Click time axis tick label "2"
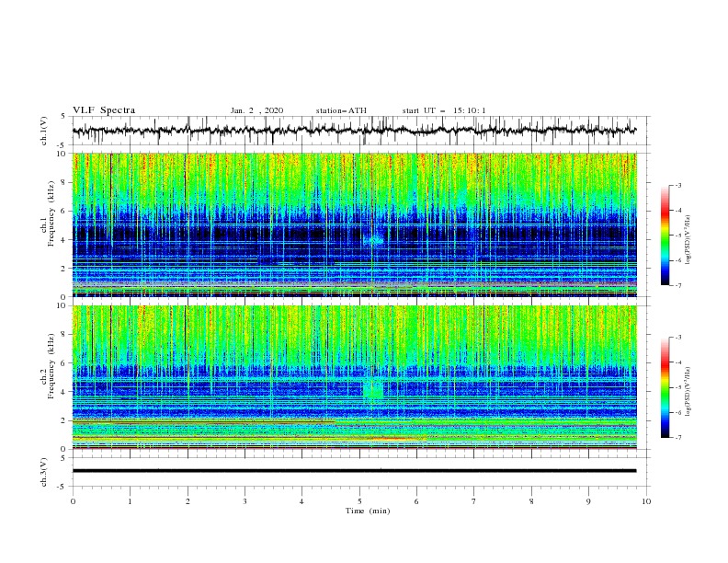 [x=188, y=501]
